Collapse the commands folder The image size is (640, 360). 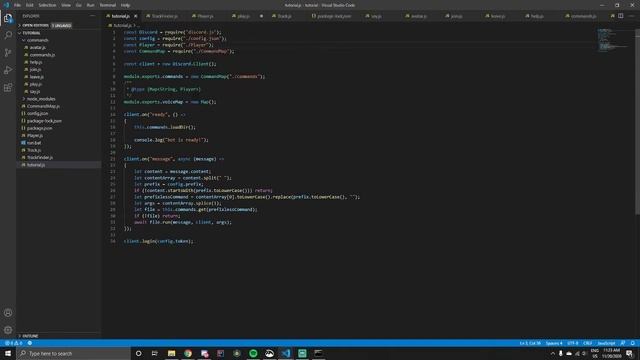click(x=37, y=40)
